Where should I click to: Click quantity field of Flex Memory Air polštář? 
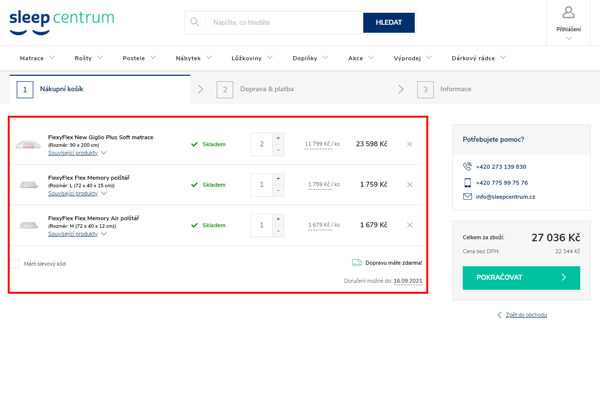pyautogui.click(x=262, y=225)
